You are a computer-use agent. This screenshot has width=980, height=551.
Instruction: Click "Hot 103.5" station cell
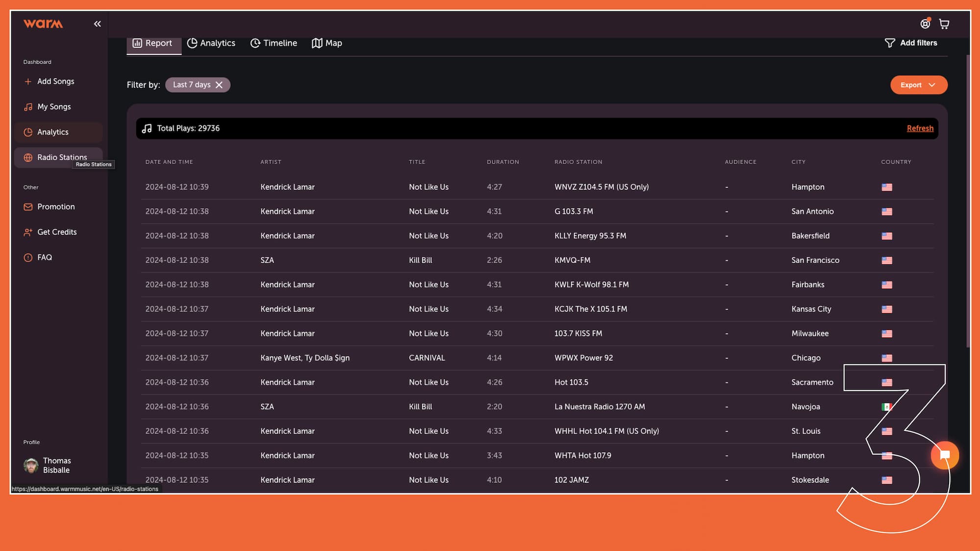coord(571,383)
